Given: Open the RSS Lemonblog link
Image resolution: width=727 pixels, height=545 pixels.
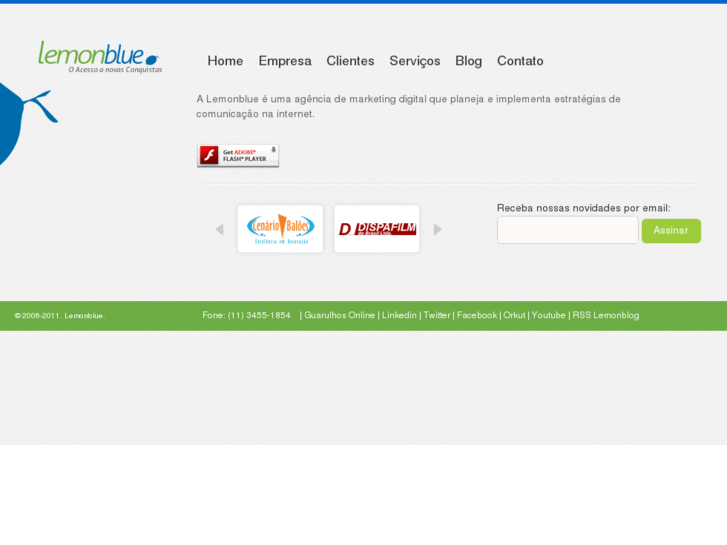Looking at the screenshot, I should click(606, 315).
